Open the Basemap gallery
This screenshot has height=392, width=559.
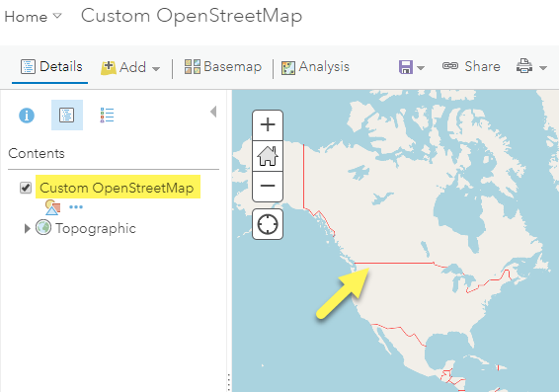pyautogui.click(x=223, y=66)
